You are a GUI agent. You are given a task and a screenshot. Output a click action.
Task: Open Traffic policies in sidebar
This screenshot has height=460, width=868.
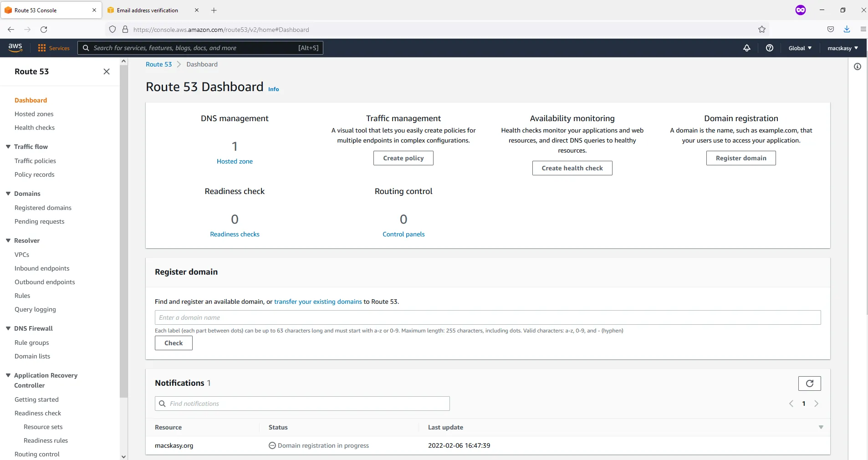(x=35, y=161)
